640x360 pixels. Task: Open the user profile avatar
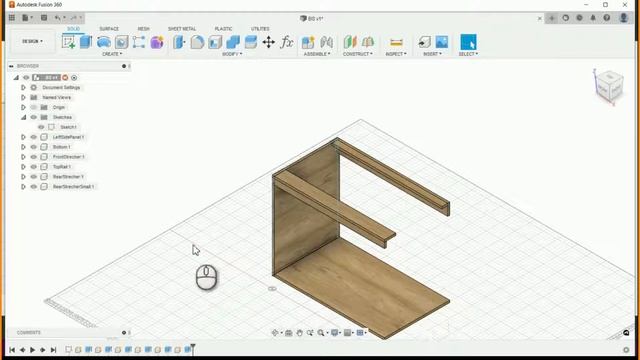pos(623,18)
